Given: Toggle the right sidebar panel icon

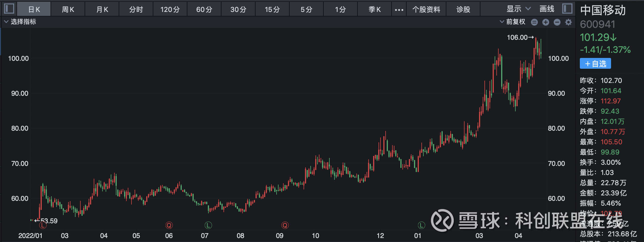Looking at the screenshot, I should pyautogui.click(x=567, y=9).
